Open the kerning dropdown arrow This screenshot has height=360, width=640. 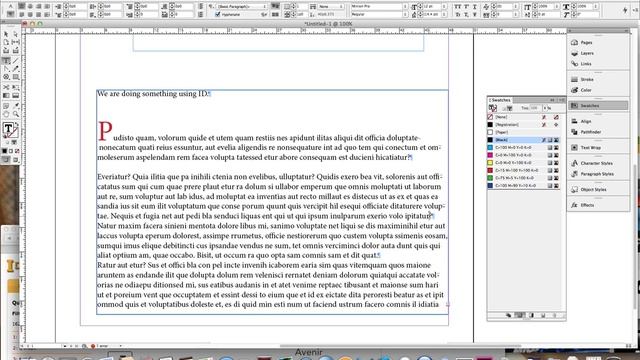(x=516, y=7)
